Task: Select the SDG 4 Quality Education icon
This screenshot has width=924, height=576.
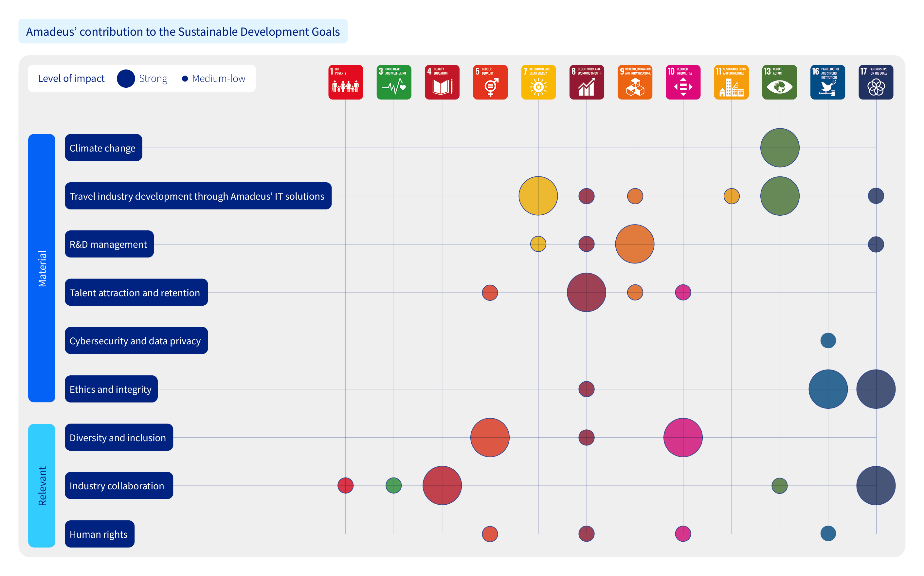Action: (442, 82)
